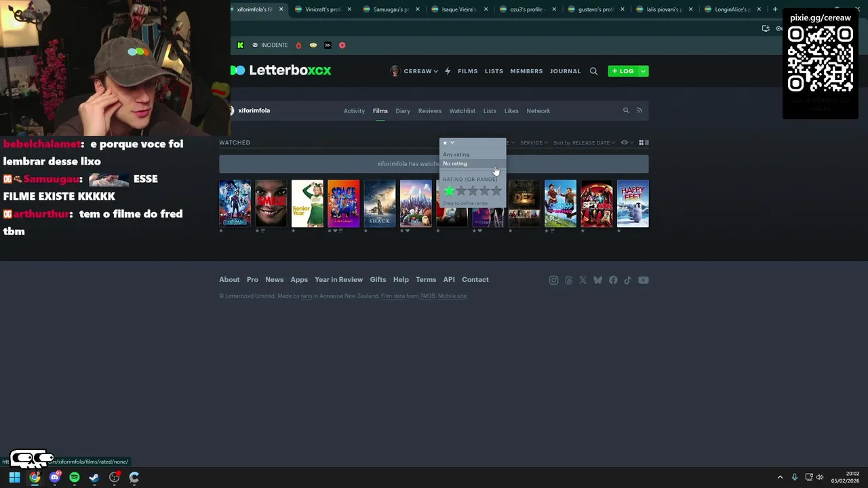Switch to profile Watchlist tab
The width and height of the screenshot is (868, 488).
click(462, 111)
